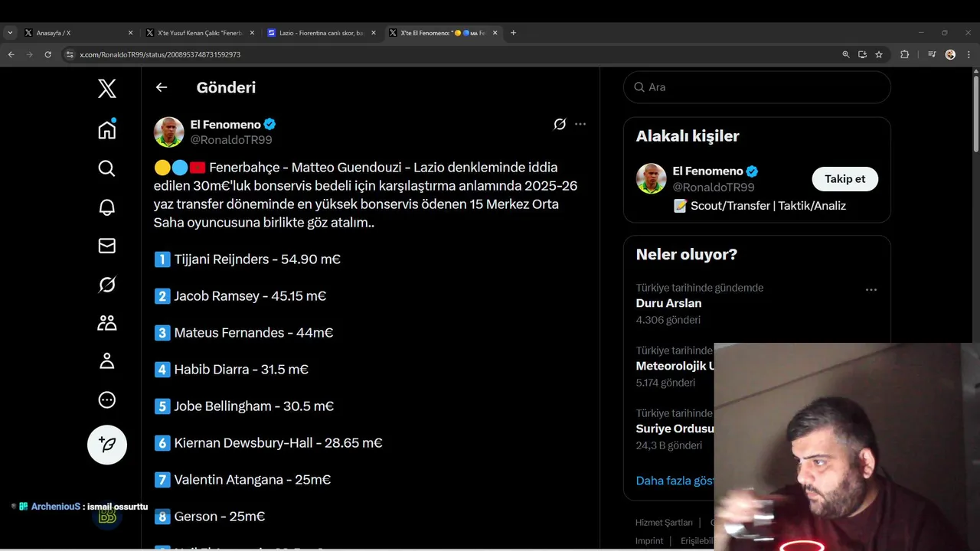Click the text Jobe Bellingham - 30.5 m€
Viewport: 980px width, 551px height.
[x=254, y=406]
